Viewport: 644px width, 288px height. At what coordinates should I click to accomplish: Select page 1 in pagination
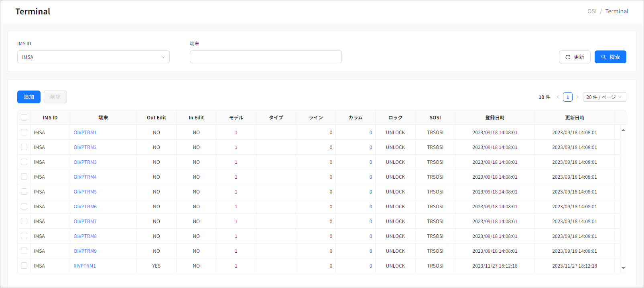[567, 97]
